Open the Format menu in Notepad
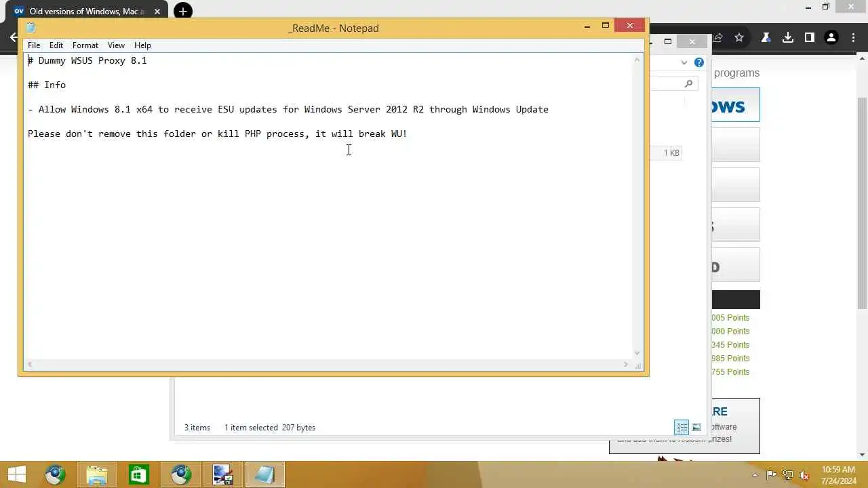Viewport: 868px width, 488px height. (x=85, y=45)
